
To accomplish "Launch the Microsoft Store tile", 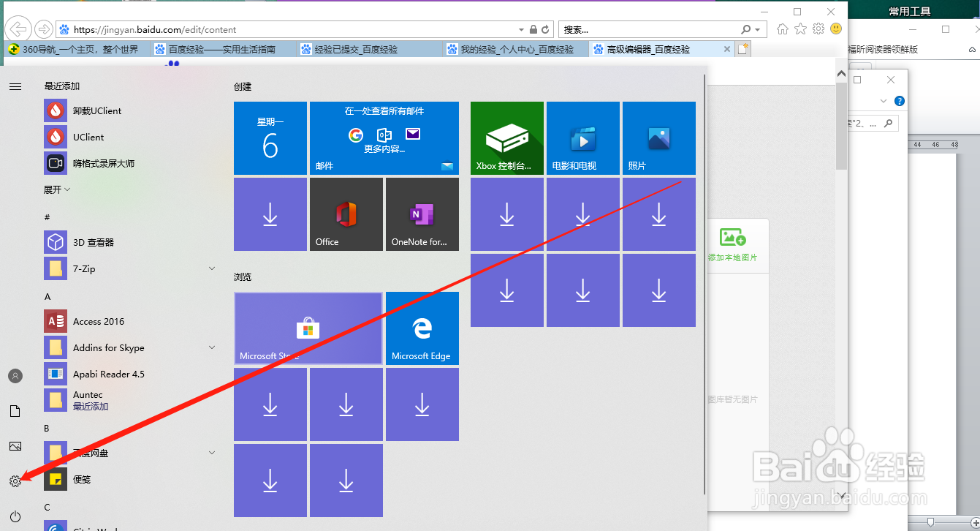I will coord(308,328).
